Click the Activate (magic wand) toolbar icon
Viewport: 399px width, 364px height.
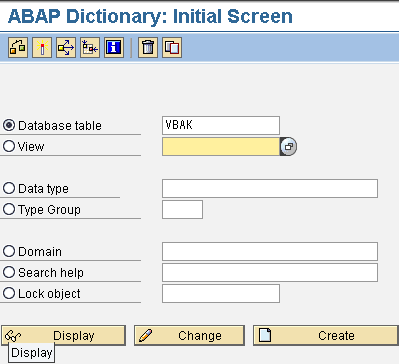pos(42,48)
